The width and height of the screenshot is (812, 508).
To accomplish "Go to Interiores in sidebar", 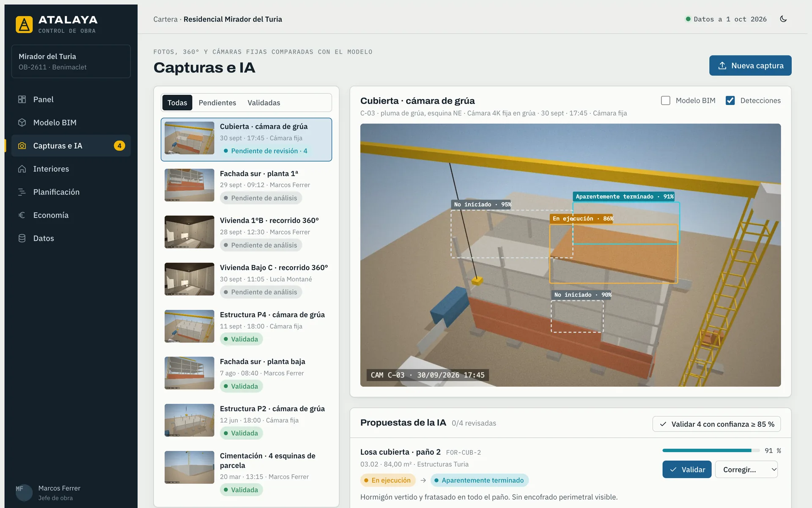I will (x=71, y=169).
